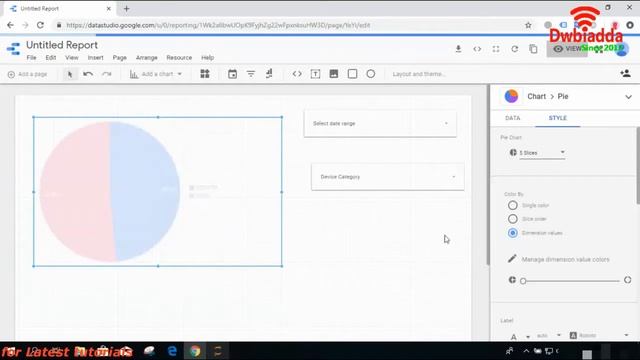This screenshot has width=640, height=360.
Task: Click the pie chart type icon
Action: click(x=511, y=96)
